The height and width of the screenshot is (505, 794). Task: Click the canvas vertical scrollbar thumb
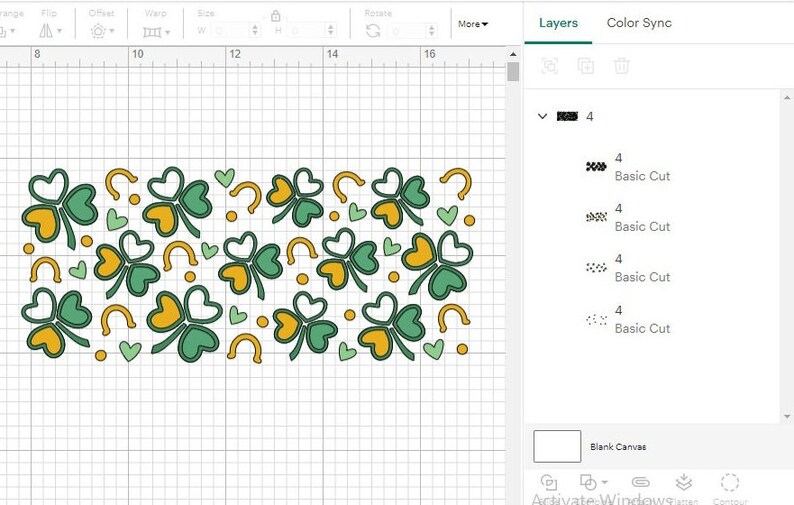tap(513, 71)
